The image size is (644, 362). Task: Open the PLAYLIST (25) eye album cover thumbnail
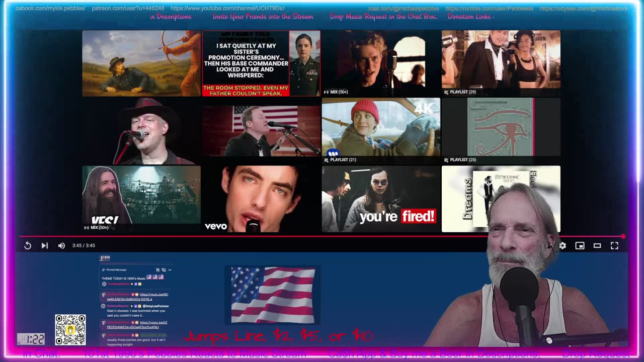click(x=501, y=131)
